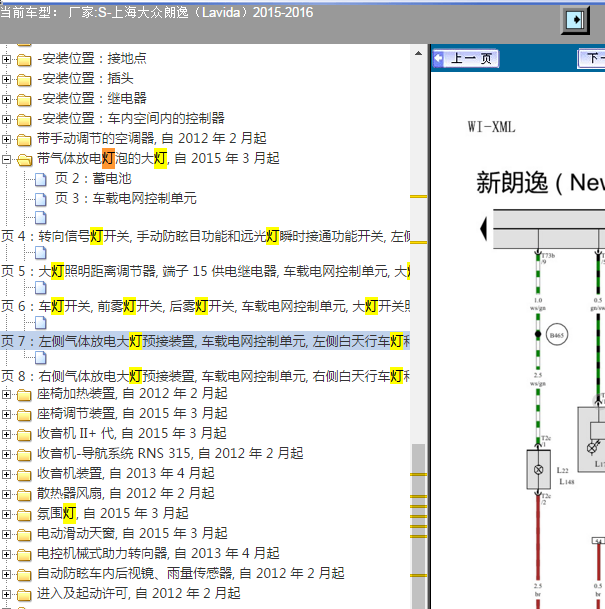This screenshot has width=605, height=609.
Task: Click folder icon of 进入及起动许可
Action: pyautogui.click(x=24, y=595)
